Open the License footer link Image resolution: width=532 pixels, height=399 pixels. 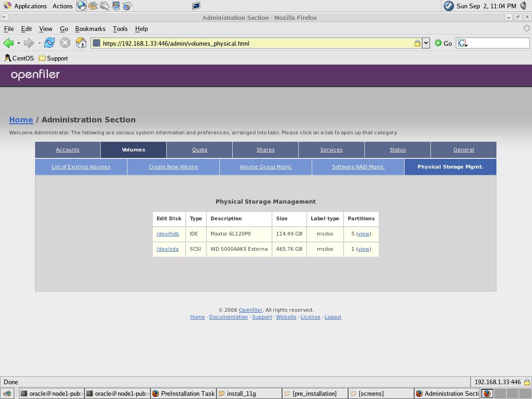click(x=310, y=317)
